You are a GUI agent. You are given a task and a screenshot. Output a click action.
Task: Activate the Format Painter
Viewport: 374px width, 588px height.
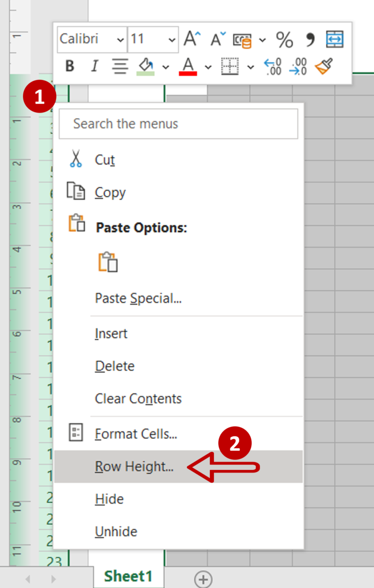coord(324,65)
